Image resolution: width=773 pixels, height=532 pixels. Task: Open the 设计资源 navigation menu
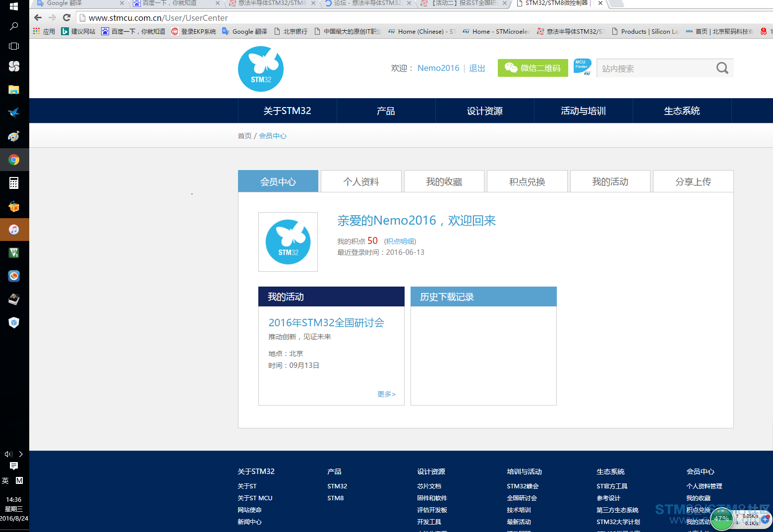pos(485,111)
